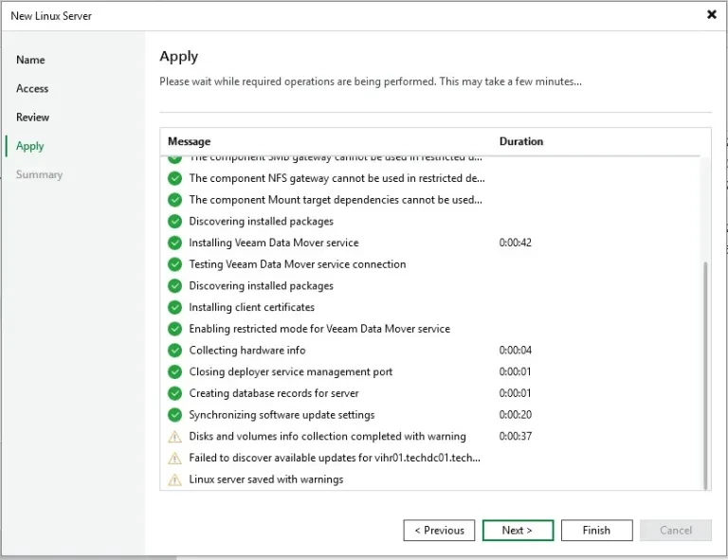
Task: Click warning icon beside Linux server saved
Action: click(174, 479)
